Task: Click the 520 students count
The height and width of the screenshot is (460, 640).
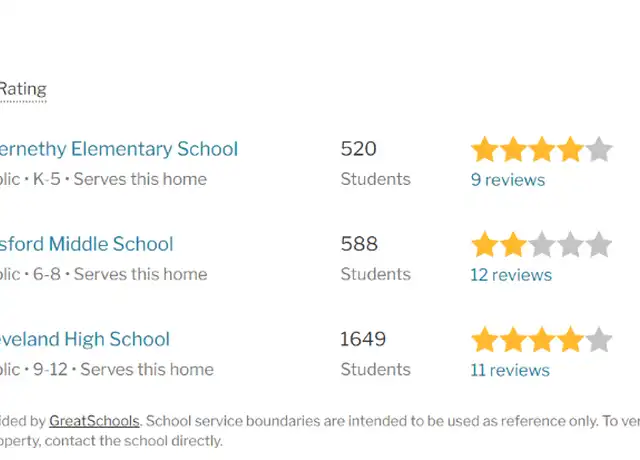Action: tap(358, 149)
